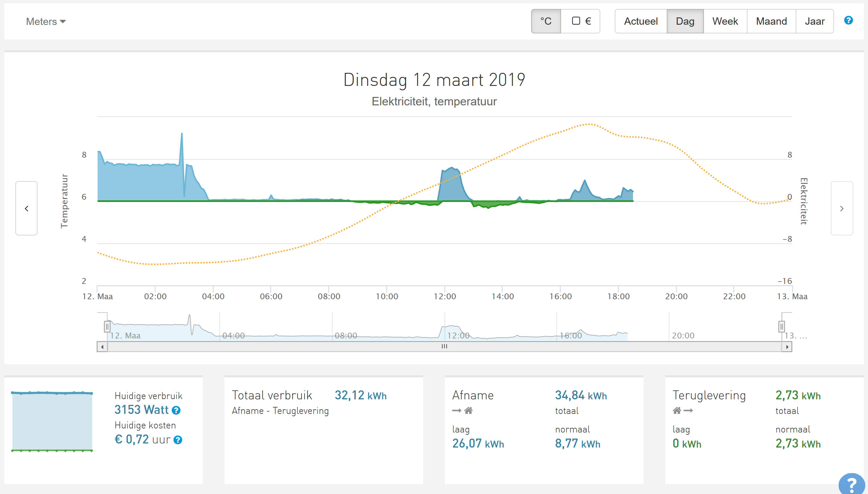
Task: Click the help icon in top toolbar
Action: click(x=848, y=20)
